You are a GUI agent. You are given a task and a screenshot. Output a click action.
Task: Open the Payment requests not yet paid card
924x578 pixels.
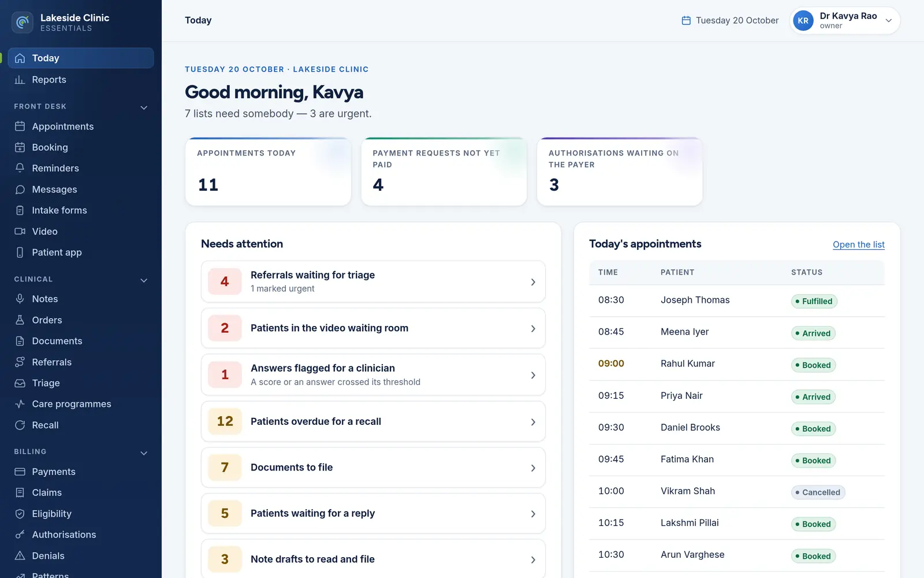(444, 171)
